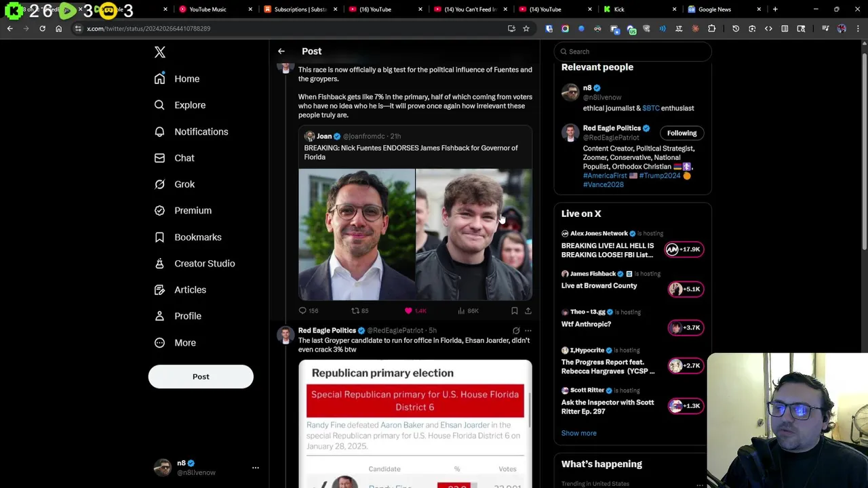868x488 pixels.
Task: Click the Search field on X
Action: pyautogui.click(x=632, y=52)
